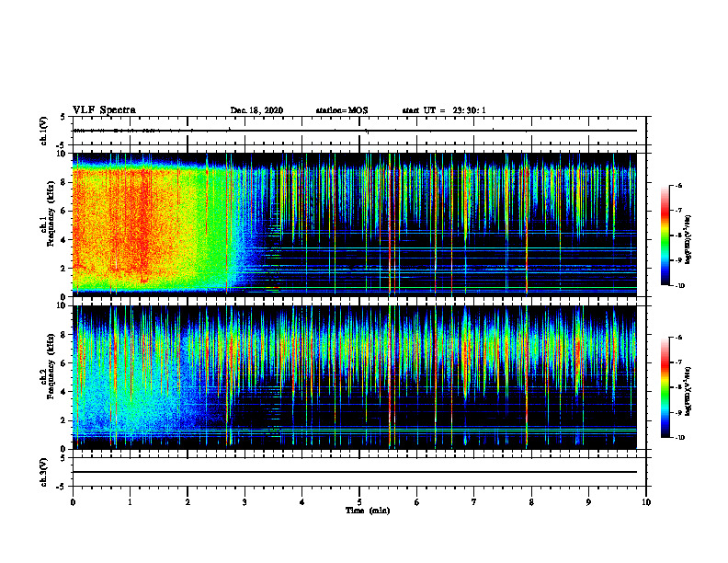Click inside the ch.1 spectrogram panel
This screenshot has height=563, width=728.
[355, 224]
